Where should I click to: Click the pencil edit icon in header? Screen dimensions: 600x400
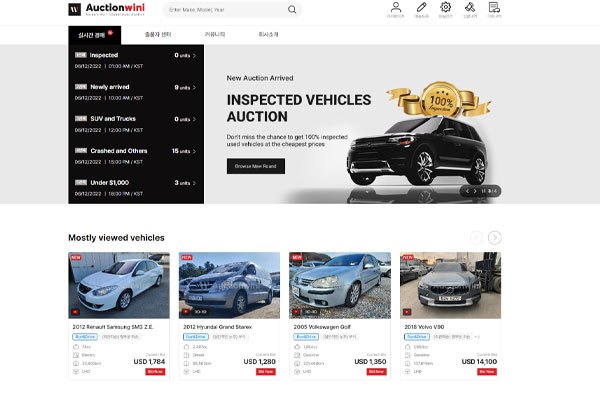click(421, 7)
